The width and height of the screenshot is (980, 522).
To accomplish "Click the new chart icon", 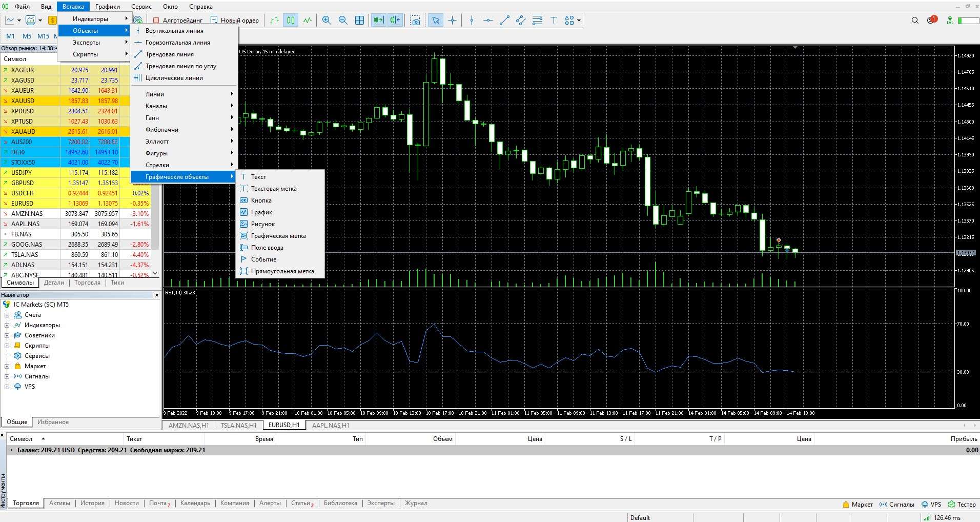I will tap(10, 21).
